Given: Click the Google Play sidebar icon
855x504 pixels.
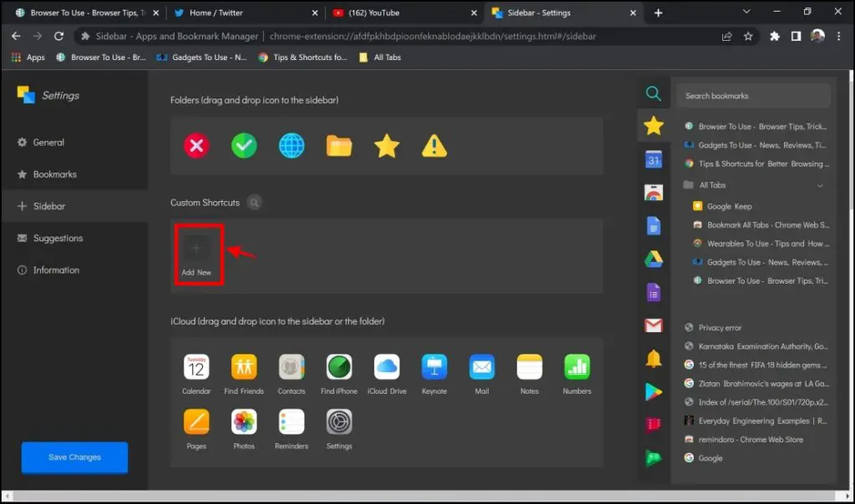Looking at the screenshot, I should [653, 391].
